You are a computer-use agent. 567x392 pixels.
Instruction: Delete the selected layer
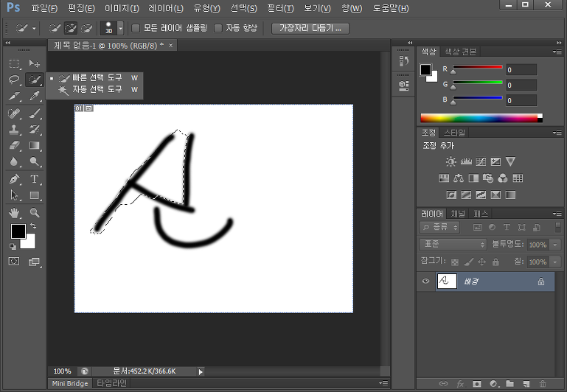click(543, 384)
